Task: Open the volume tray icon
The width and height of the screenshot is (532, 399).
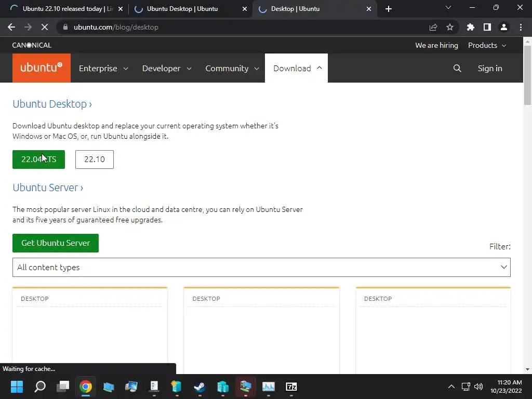Action: (x=478, y=387)
